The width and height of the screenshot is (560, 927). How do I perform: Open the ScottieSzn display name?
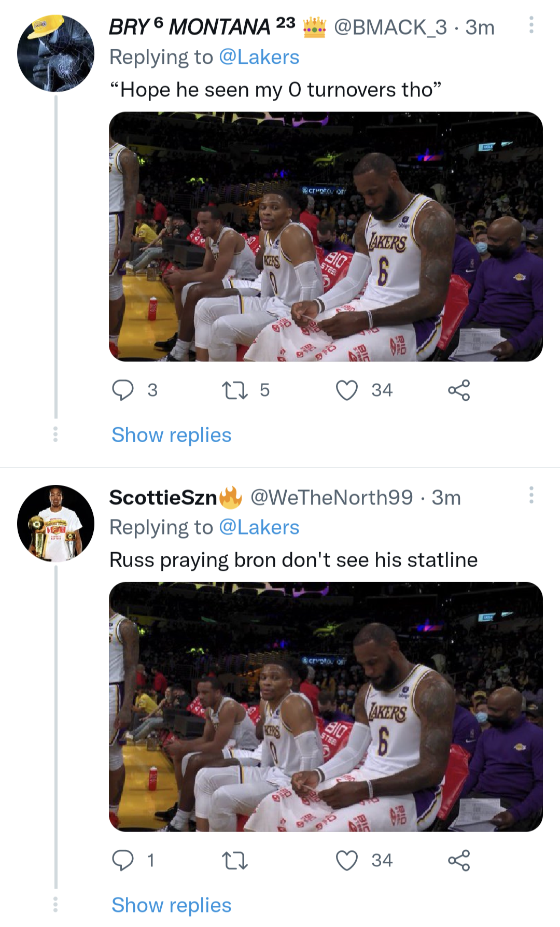pos(163,498)
